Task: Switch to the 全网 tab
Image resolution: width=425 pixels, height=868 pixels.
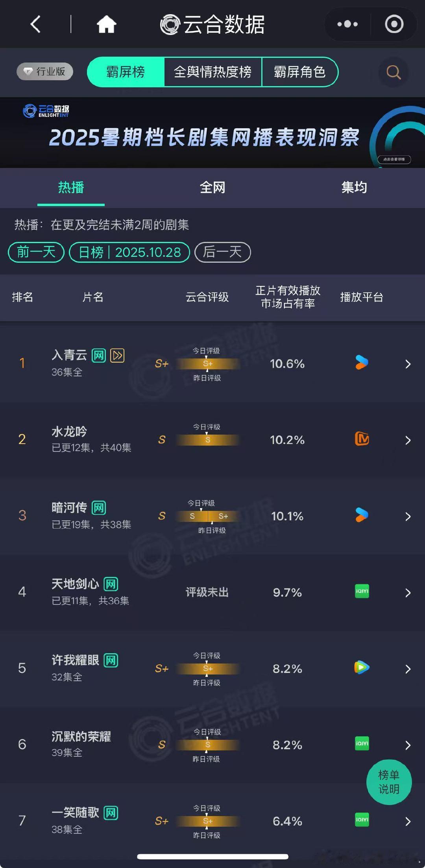Action: 213,188
